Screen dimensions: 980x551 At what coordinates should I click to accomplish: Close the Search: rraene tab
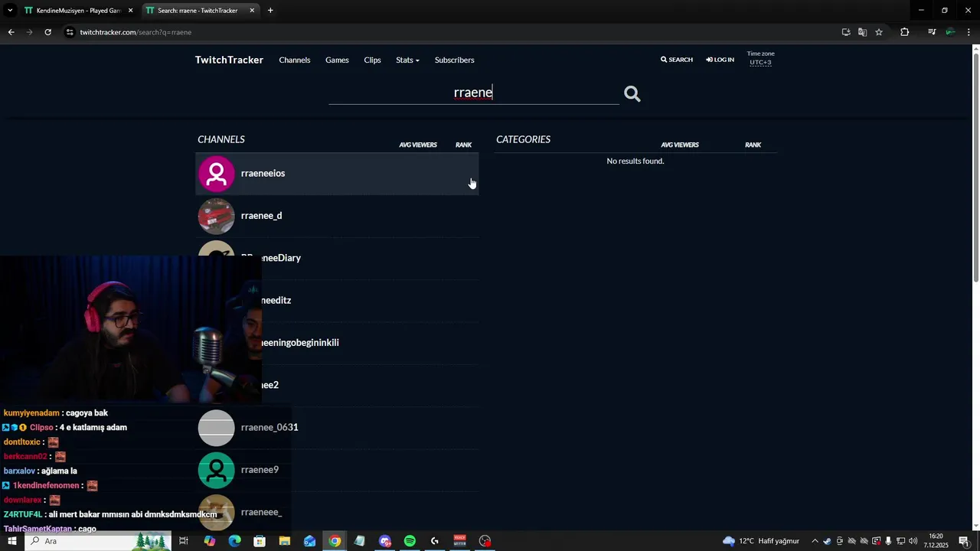[252, 11]
